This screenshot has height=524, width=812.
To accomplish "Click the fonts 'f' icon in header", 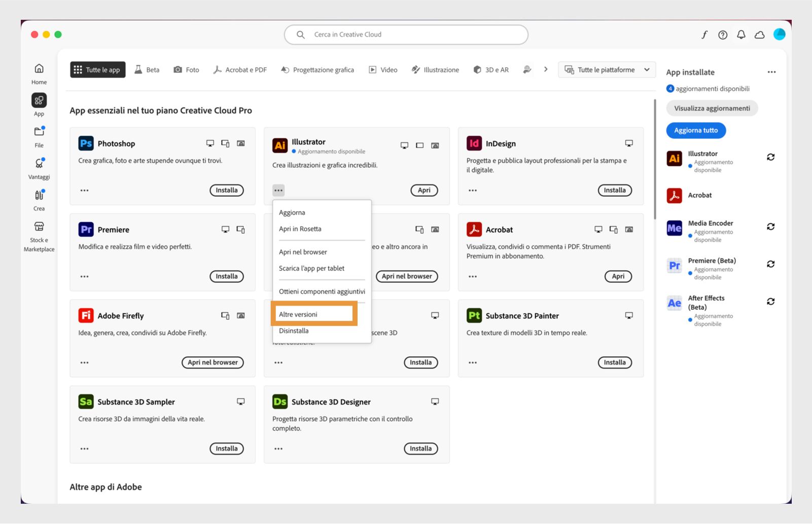I will click(x=704, y=34).
